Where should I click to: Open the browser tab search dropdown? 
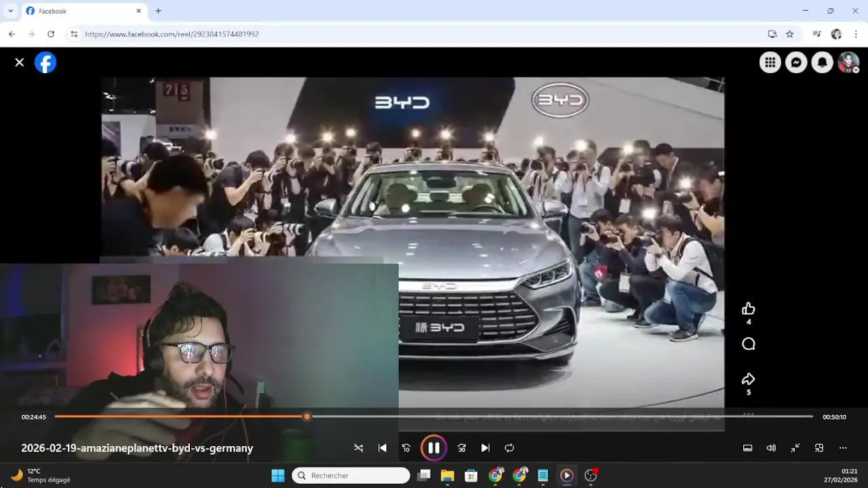point(10,11)
